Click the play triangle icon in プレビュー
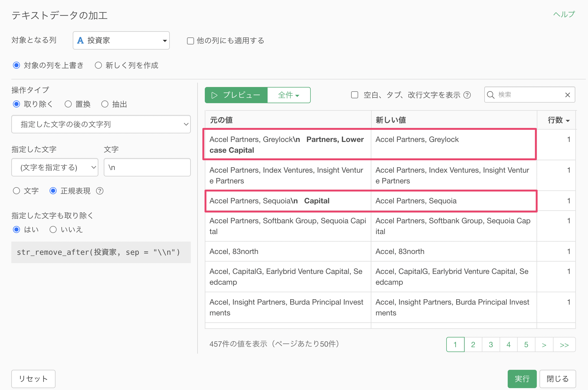Screen dimensions: 588x390 [215, 95]
